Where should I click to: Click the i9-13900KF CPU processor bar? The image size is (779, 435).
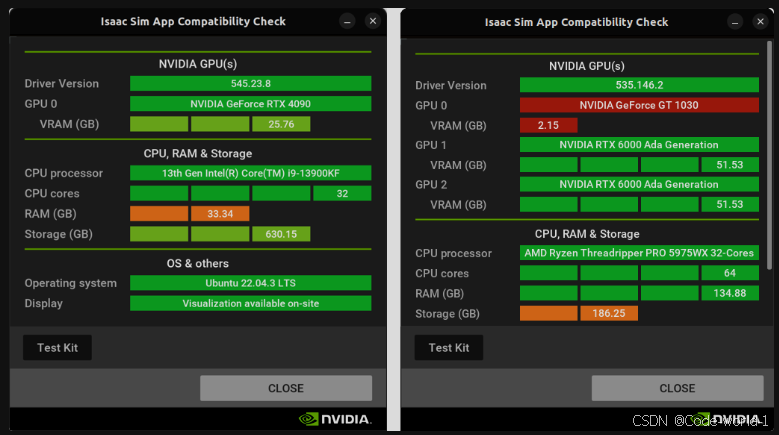point(250,173)
